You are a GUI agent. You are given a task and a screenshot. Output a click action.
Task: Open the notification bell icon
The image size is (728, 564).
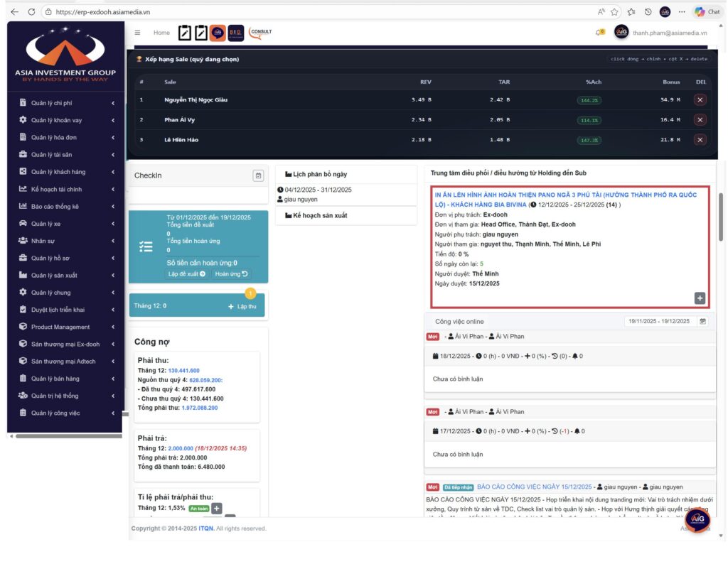coord(599,33)
